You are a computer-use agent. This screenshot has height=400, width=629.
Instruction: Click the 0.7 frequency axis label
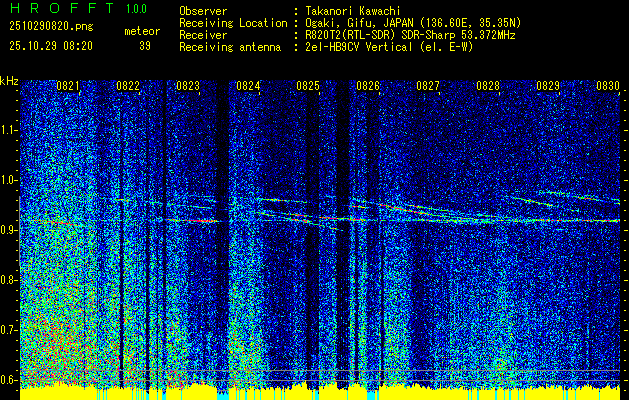click(9, 330)
